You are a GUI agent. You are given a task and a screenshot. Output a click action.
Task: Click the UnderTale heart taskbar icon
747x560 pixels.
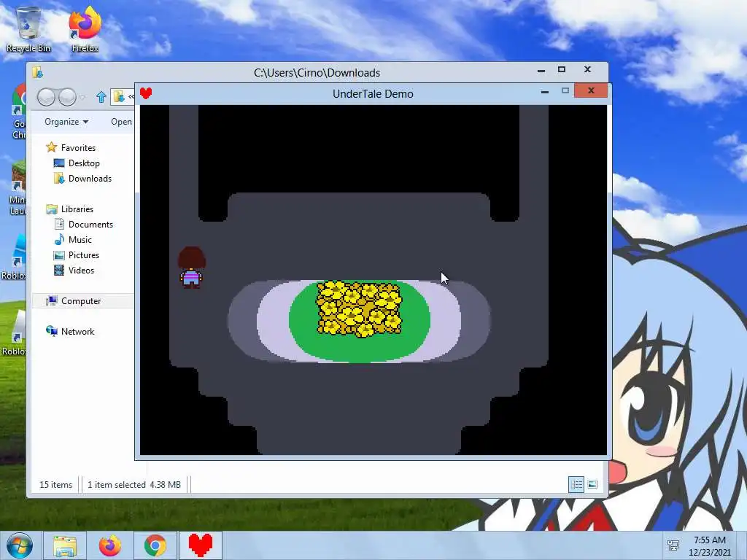[201, 545]
